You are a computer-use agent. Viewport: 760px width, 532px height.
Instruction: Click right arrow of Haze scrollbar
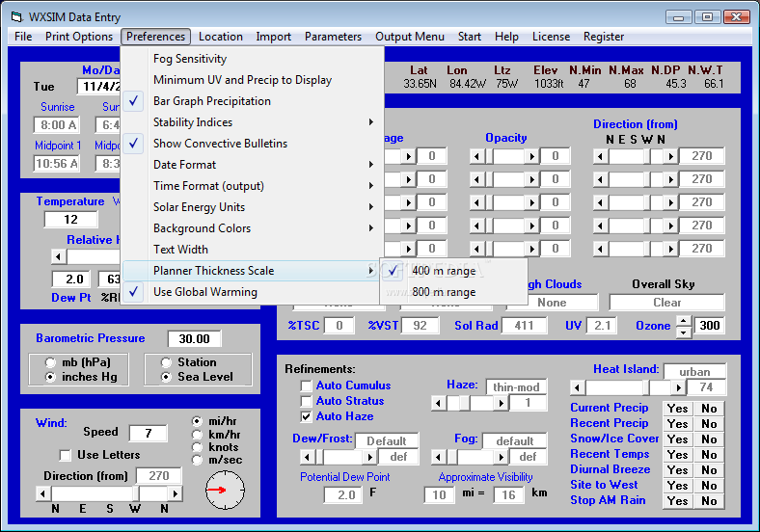[502, 403]
